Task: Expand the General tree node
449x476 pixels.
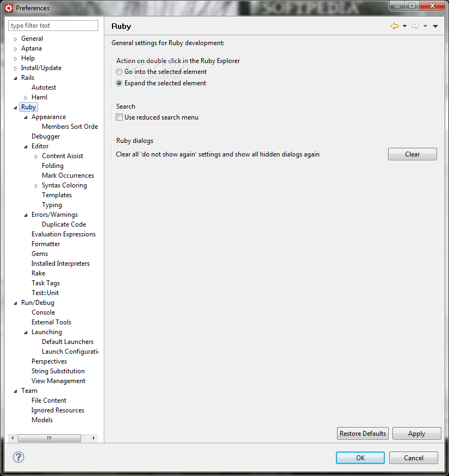Action: pyautogui.click(x=15, y=39)
